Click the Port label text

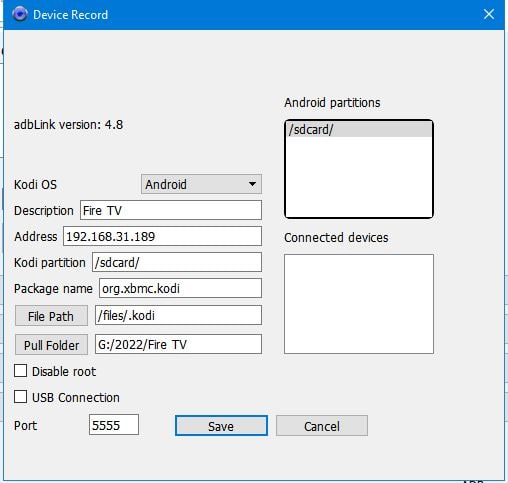point(25,426)
